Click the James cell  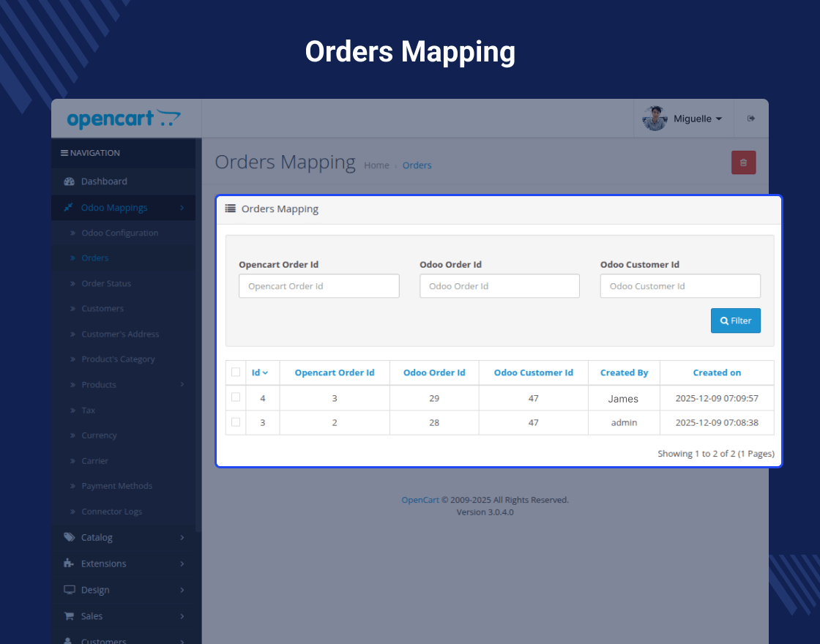pos(623,399)
